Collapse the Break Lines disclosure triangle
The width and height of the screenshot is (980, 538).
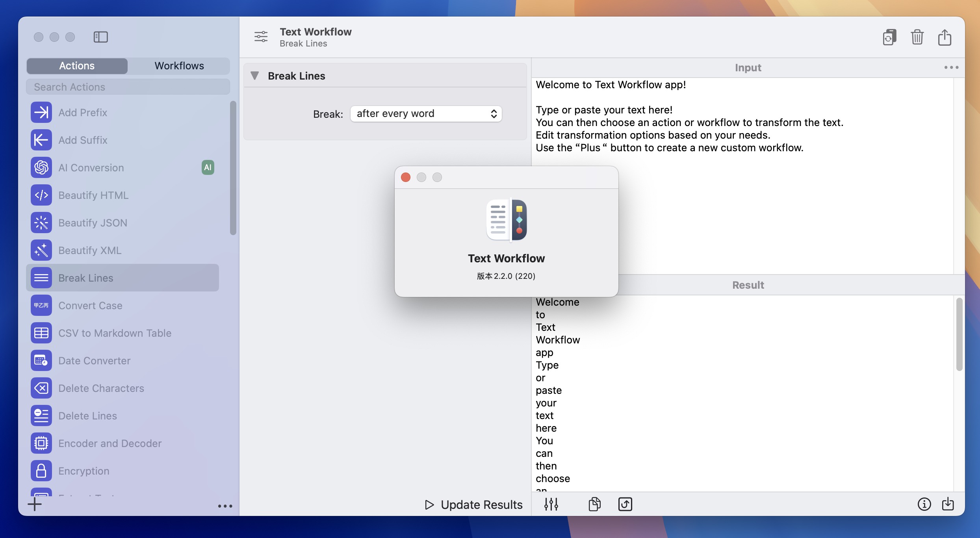point(255,76)
